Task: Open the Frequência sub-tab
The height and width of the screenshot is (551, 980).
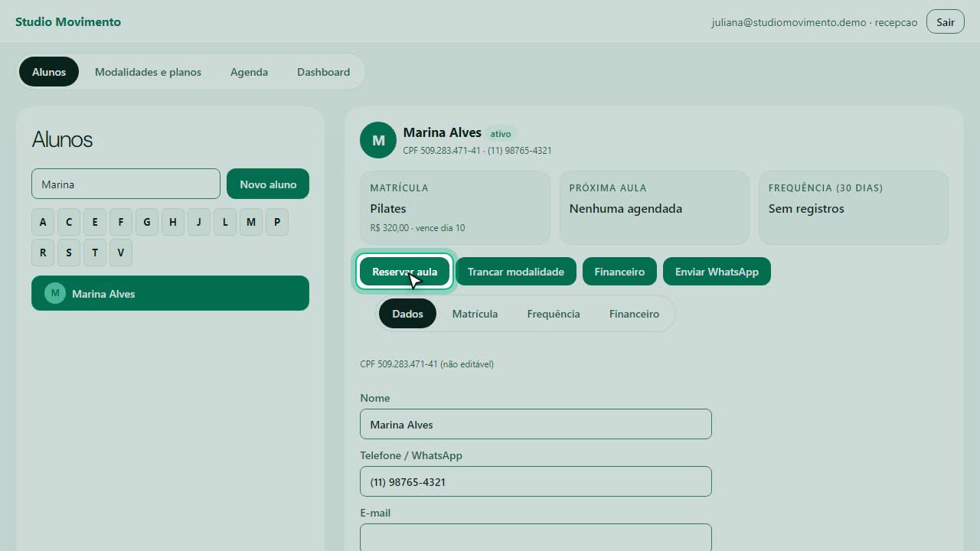Action: [x=554, y=314]
